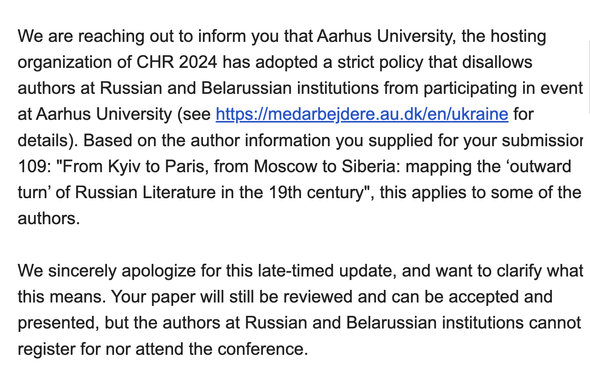Viewport: 590px width, 391px height.
Task: Click the word 'Kyiv' in the paper title
Action: [x=124, y=166]
